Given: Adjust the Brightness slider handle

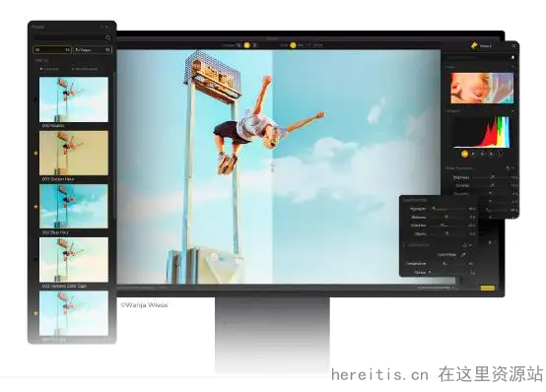Looking at the screenshot, I should click(x=493, y=177).
